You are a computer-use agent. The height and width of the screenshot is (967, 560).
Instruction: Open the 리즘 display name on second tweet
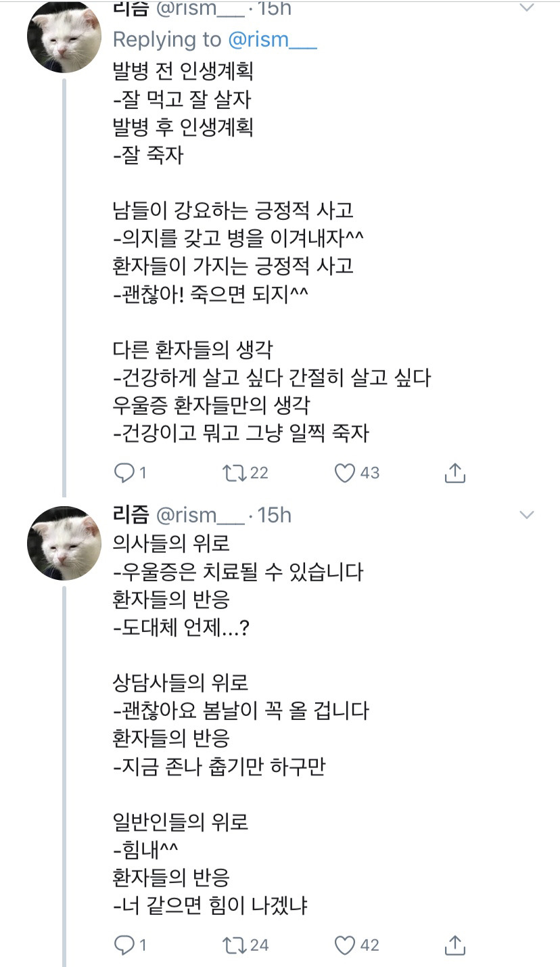(x=131, y=516)
